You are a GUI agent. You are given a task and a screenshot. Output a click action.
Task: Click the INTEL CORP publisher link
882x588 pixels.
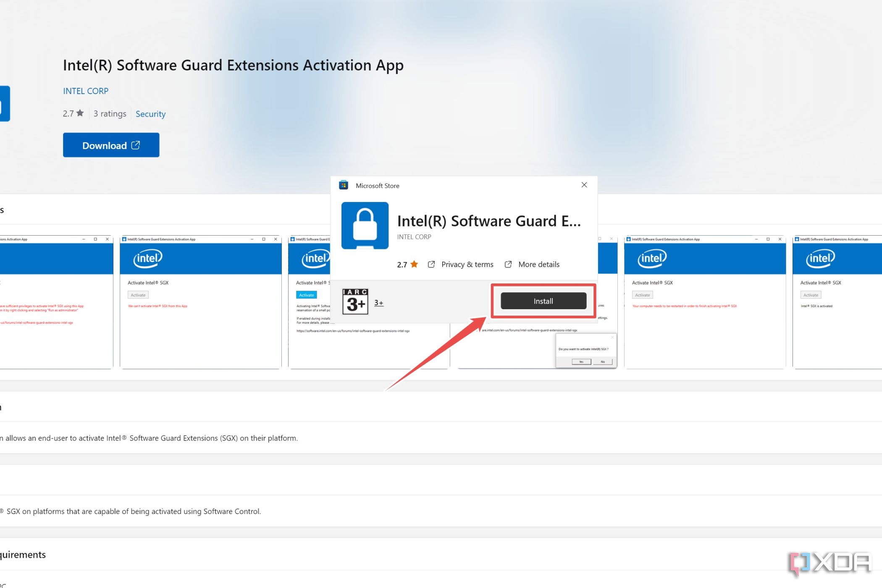pyautogui.click(x=85, y=90)
